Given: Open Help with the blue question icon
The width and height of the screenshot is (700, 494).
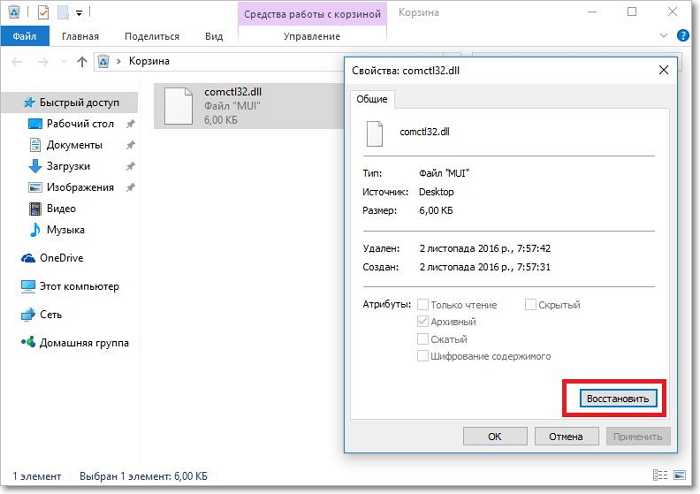Looking at the screenshot, I should [683, 35].
